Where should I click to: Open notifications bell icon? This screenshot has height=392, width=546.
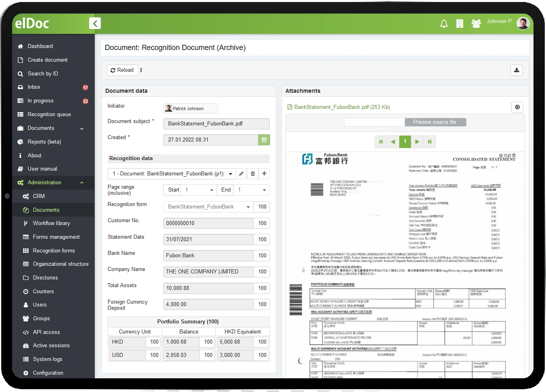click(x=444, y=24)
